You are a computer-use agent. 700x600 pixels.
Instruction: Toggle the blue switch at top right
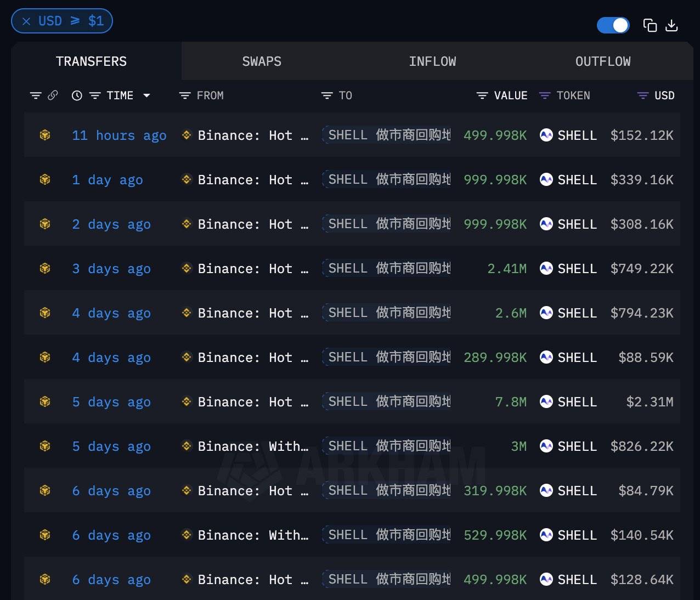pyautogui.click(x=613, y=25)
